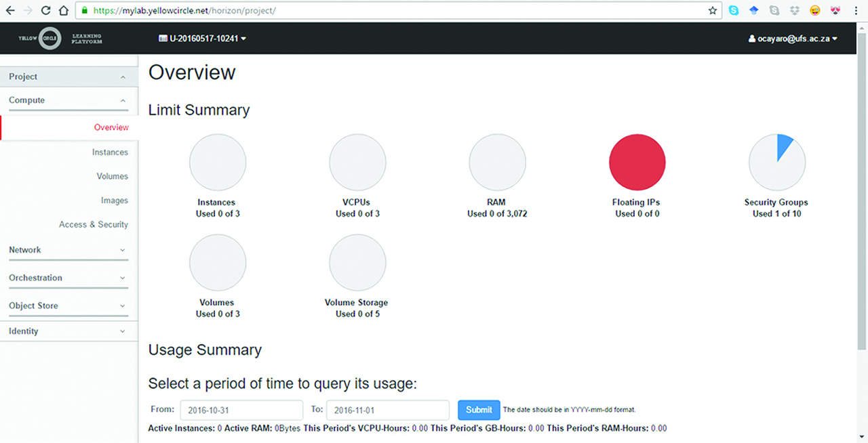The height and width of the screenshot is (443, 868).
Task: Open the ocayaro@ufs.ac.za user menu
Action: click(x=793, y=39)
